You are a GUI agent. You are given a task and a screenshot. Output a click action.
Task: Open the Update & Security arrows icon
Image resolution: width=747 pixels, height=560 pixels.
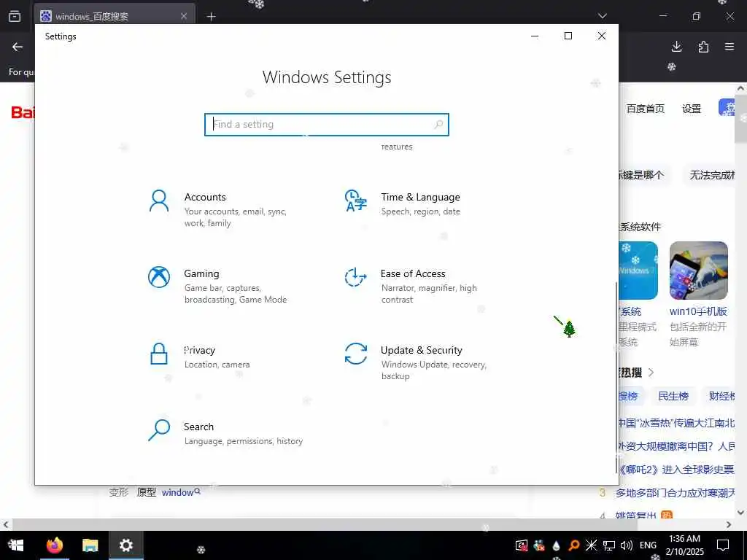tap(356, 354)
